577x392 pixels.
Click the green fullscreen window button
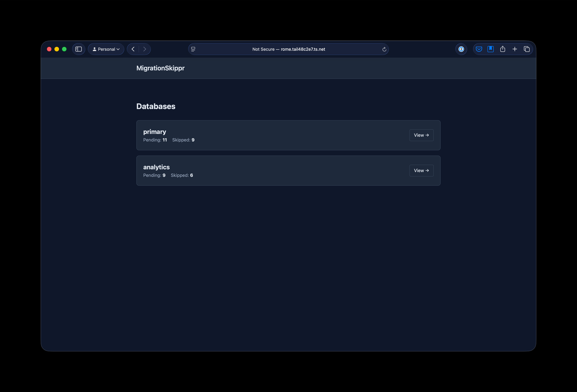[64, 49]
